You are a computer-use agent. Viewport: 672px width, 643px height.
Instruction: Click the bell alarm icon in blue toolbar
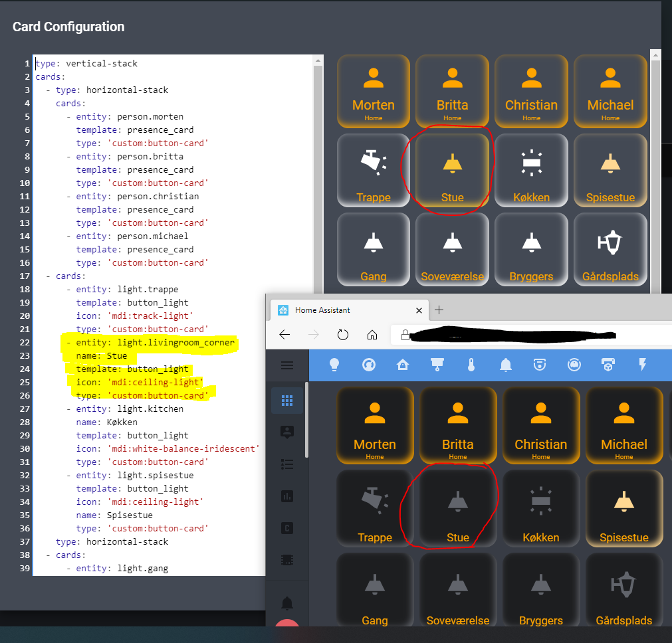point(505,365)
